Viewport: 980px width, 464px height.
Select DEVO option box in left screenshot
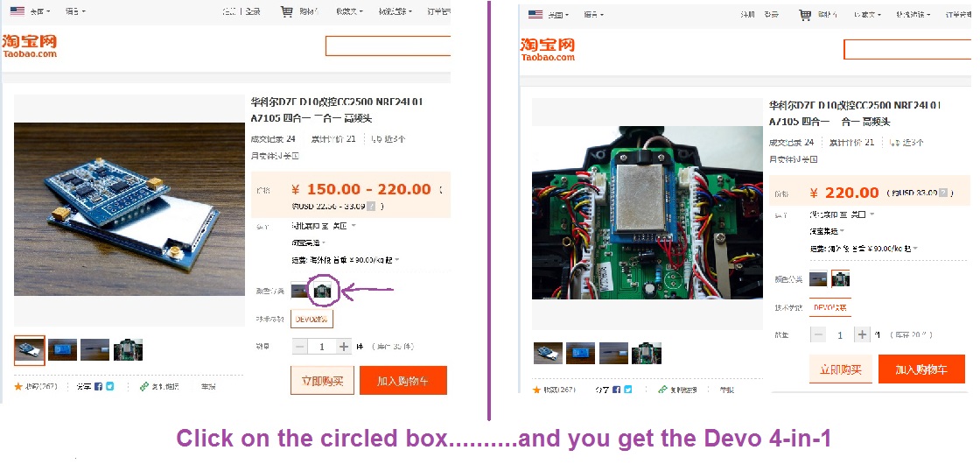tap(311, 319)
